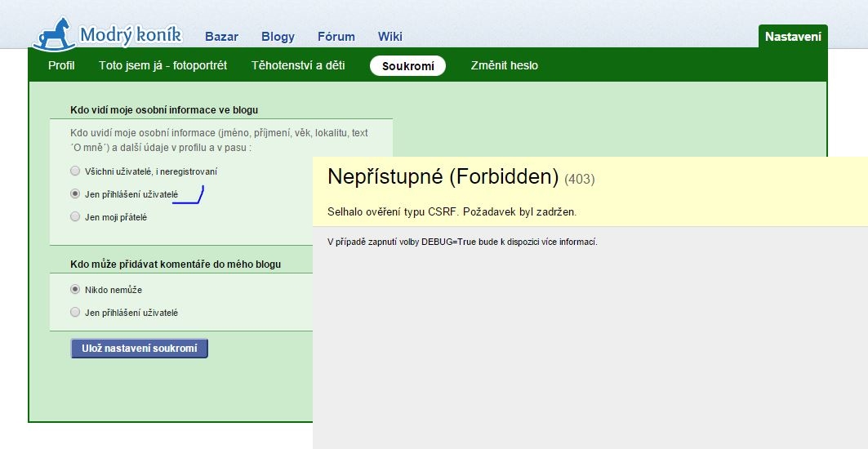
Task: Open the Fórum page
Action: pyautogui.click(x=336, y=37)
